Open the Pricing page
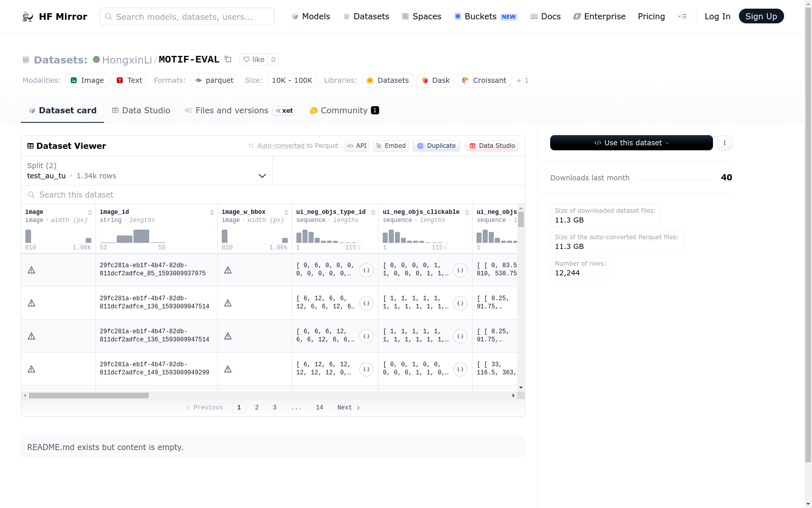This screenshot has width=812, height=508. pyautogui.click(x=651, y=16)
